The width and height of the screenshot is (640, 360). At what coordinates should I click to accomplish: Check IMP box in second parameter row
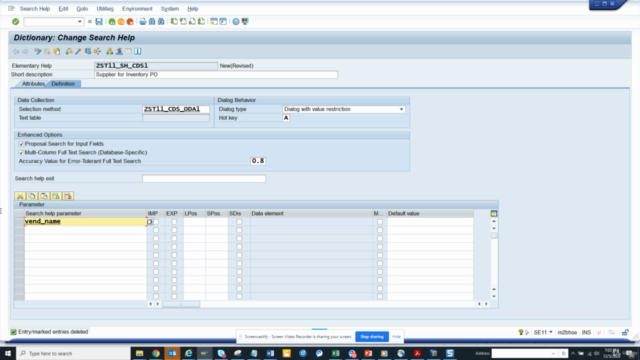coord(156,230)
